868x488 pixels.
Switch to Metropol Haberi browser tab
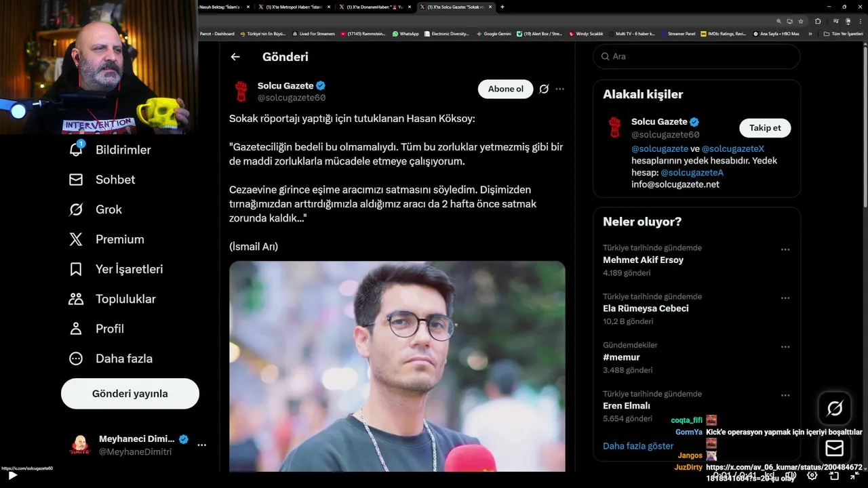click(x=294, y=7)
